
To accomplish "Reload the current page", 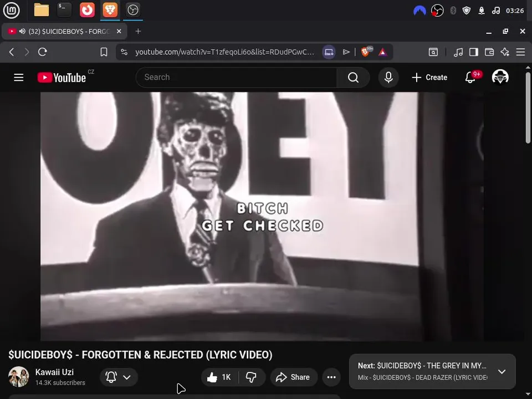I will tap(43, 52).
